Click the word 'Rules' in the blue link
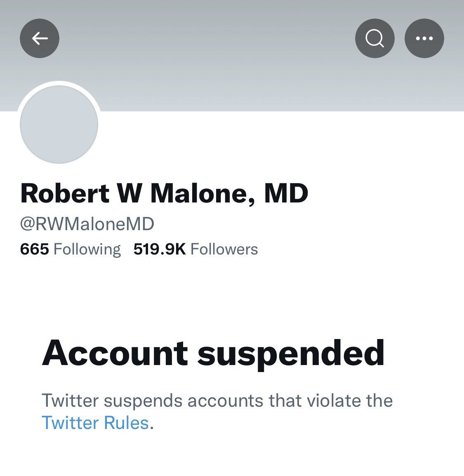Screen dimensions: 464x476 [126, 423]
